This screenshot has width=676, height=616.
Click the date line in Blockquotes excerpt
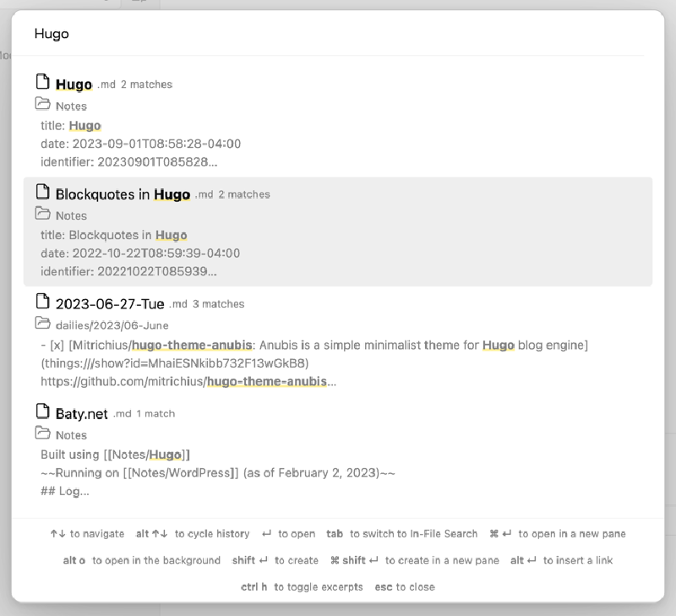(x=140, y=253)
